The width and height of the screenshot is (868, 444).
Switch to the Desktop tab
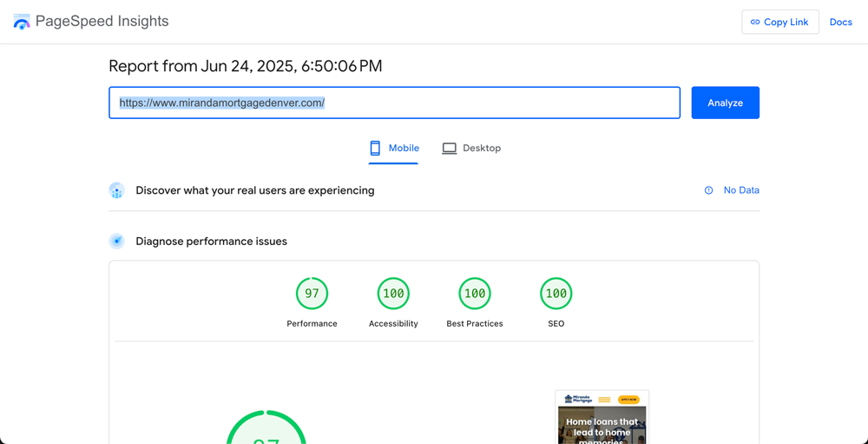click(471, 149)
